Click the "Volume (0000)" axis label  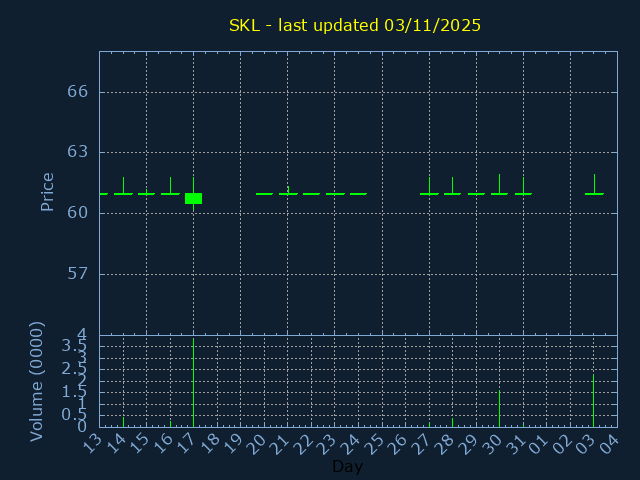[x=37, y=381]
